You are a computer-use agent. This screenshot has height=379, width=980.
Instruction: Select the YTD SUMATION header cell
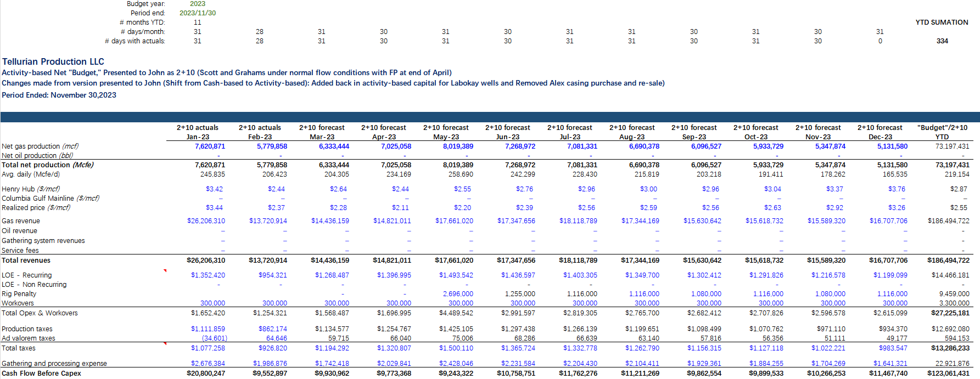click(x=942, y=22)
